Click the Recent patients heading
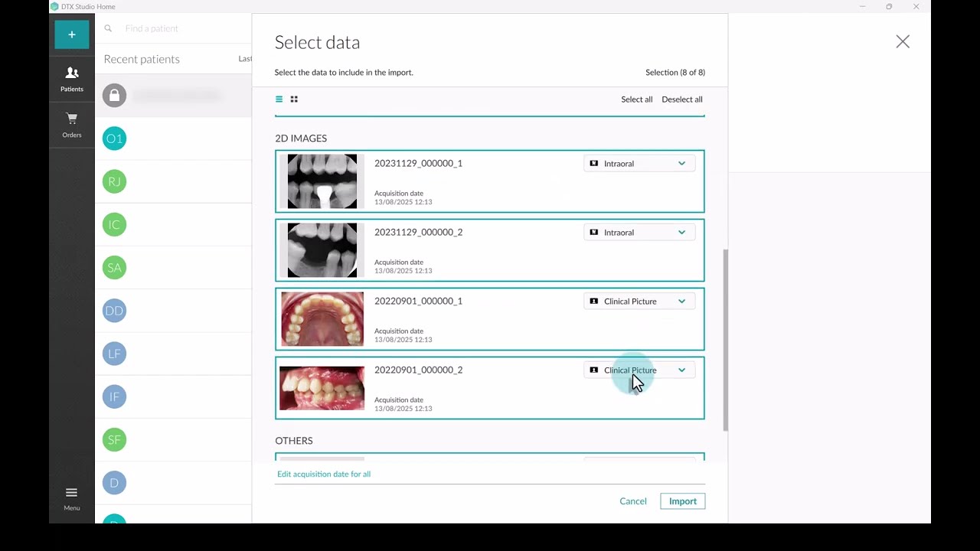Image resolution: width=980 pixels, height=551 pixels. tap(142, 59)
